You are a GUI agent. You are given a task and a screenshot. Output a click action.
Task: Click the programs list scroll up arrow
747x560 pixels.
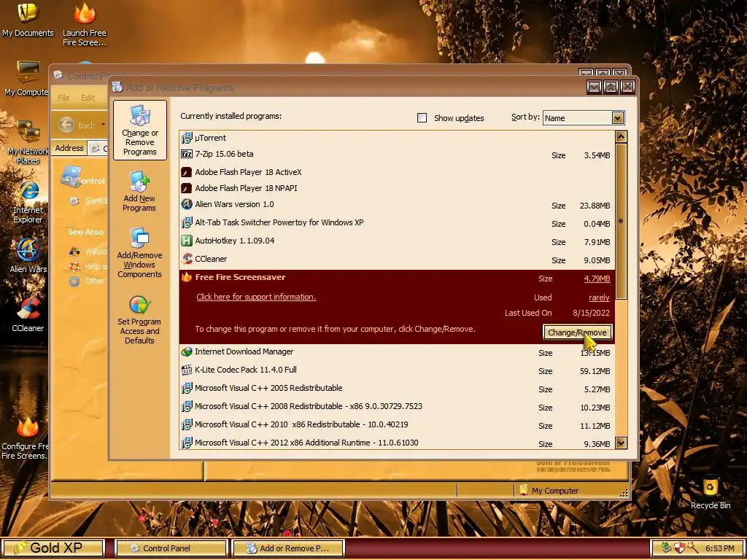pyautogui.click(x=620, y=137)
